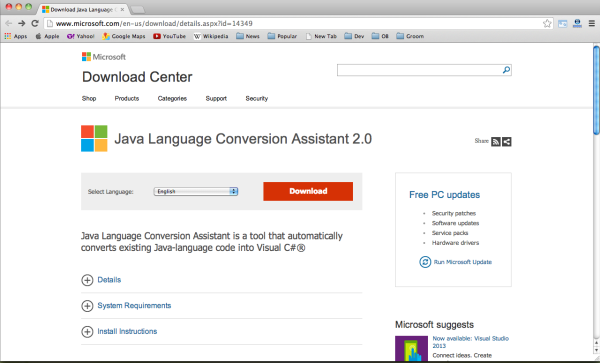Open the Products menu item
This screenshot has height=363, width=600.
tap(127, 98)
